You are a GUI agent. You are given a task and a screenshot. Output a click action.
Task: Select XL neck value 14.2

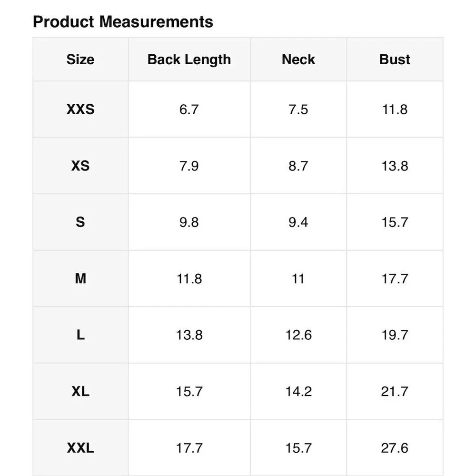298,391
